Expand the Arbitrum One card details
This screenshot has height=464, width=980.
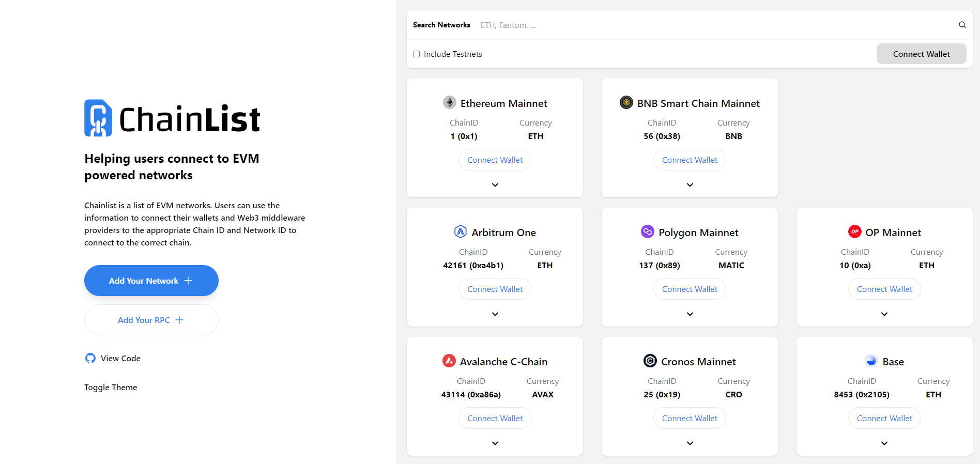[x=495, y=314]
